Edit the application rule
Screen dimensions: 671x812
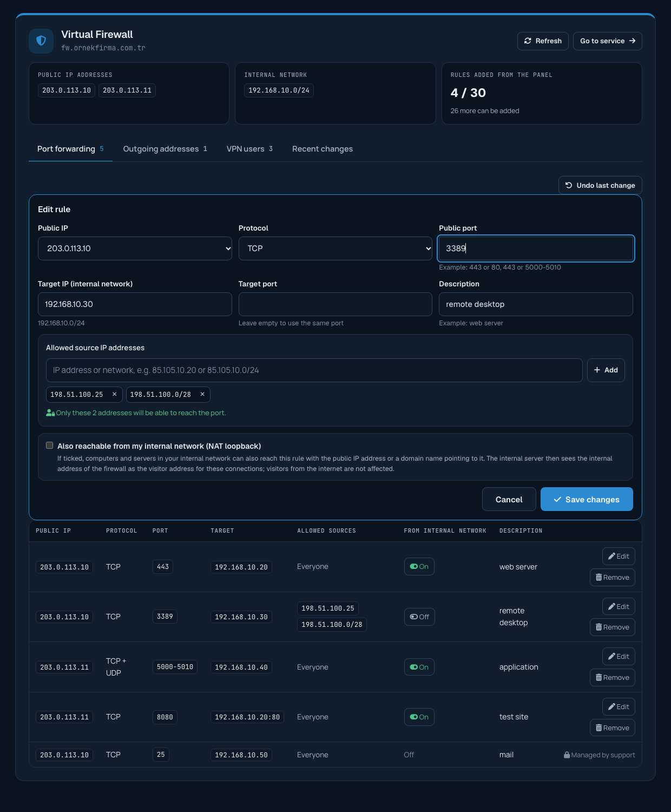(x=619, y=657)
